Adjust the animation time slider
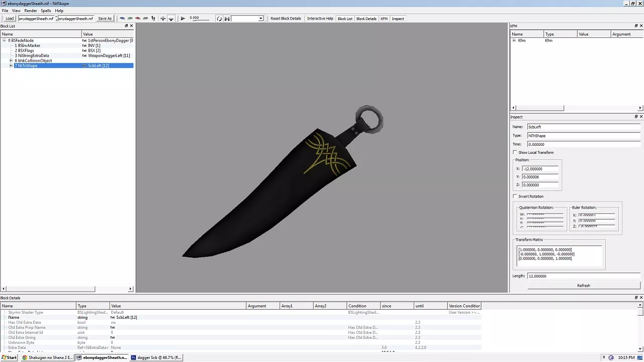Screen dimensions: 644x362 click(x=200, y=19)
